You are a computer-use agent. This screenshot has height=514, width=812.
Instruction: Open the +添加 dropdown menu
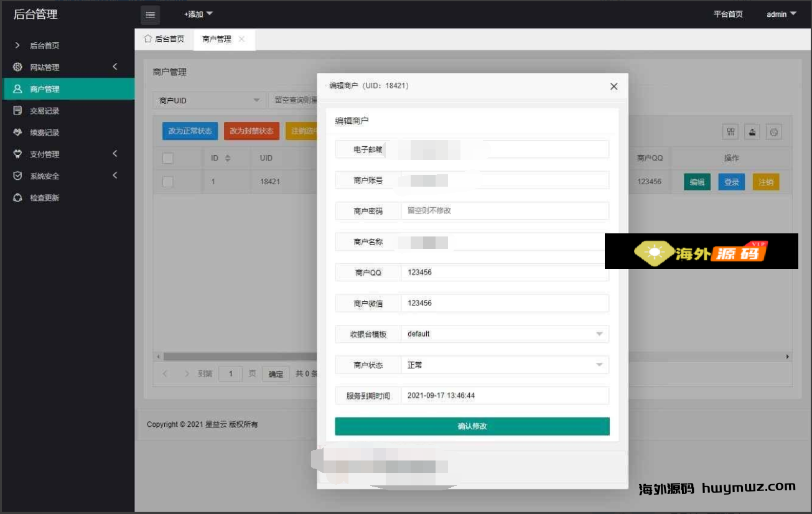198,14
